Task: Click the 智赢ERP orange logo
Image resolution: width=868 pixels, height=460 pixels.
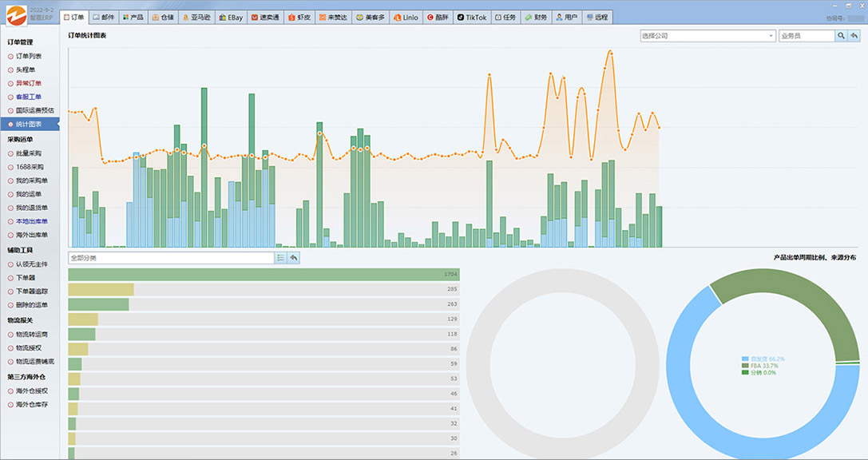Action: (16, 15)
